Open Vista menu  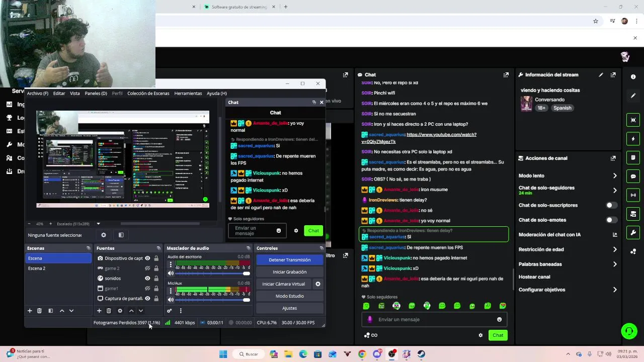75,94
